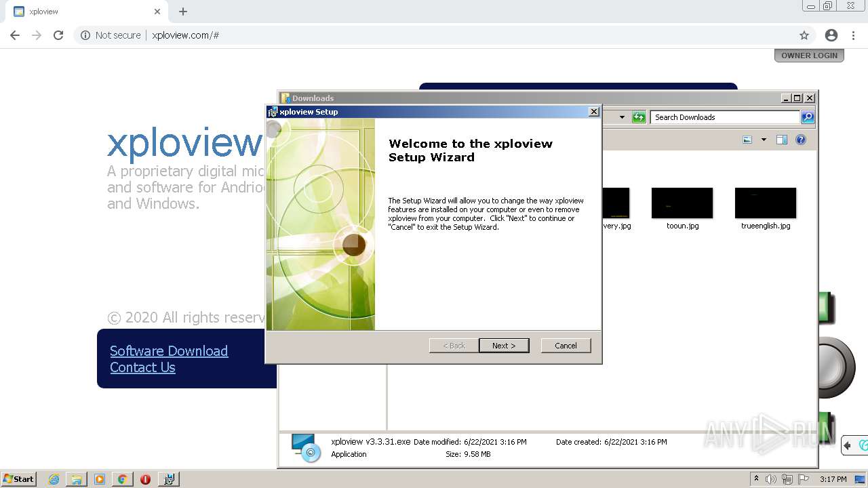Click the red Opera taskbar icon
The image size is (868, 488).
click(145, 479)
